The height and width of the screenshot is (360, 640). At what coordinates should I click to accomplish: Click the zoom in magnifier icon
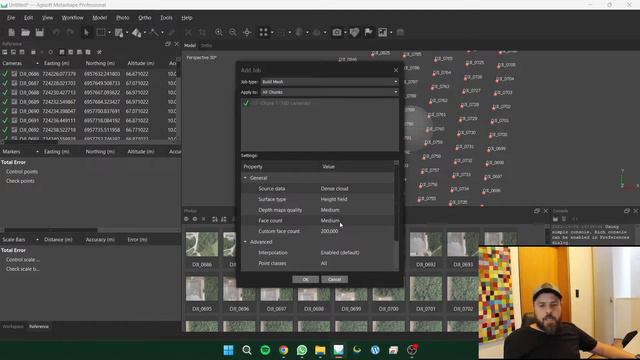pos(219,32)
